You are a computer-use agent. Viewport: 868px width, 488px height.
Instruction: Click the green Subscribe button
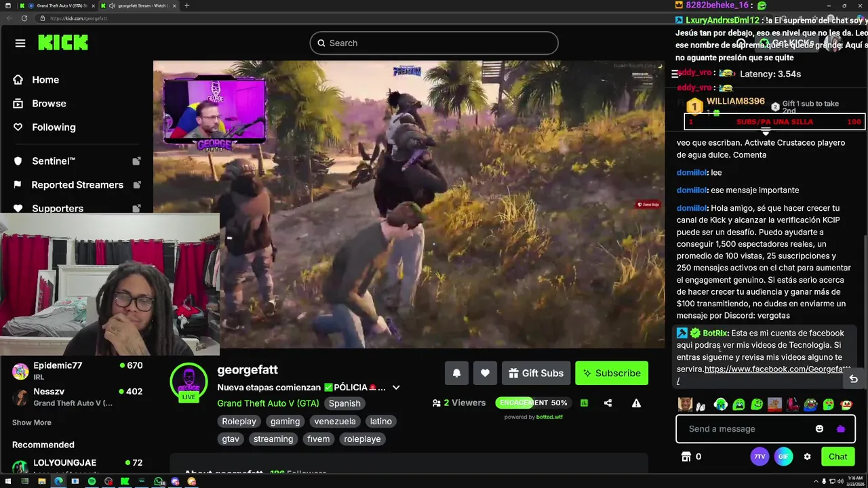[612, 373]
